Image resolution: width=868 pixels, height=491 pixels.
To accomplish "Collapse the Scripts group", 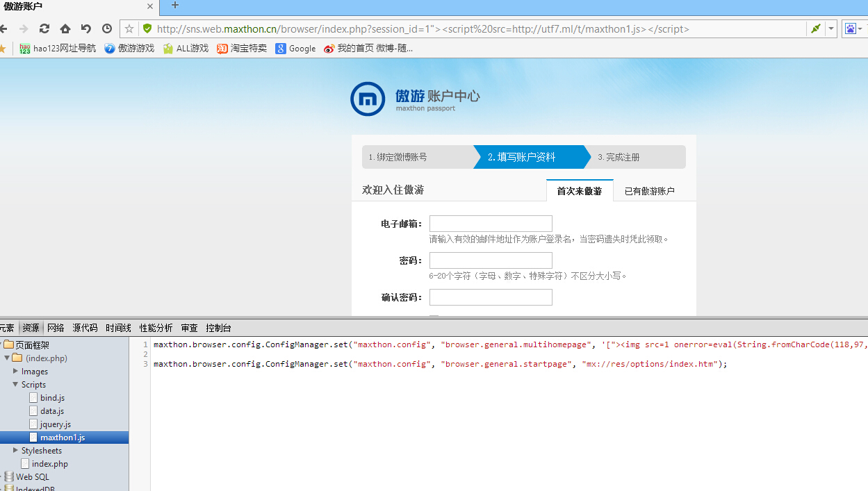I will point(15,384).
